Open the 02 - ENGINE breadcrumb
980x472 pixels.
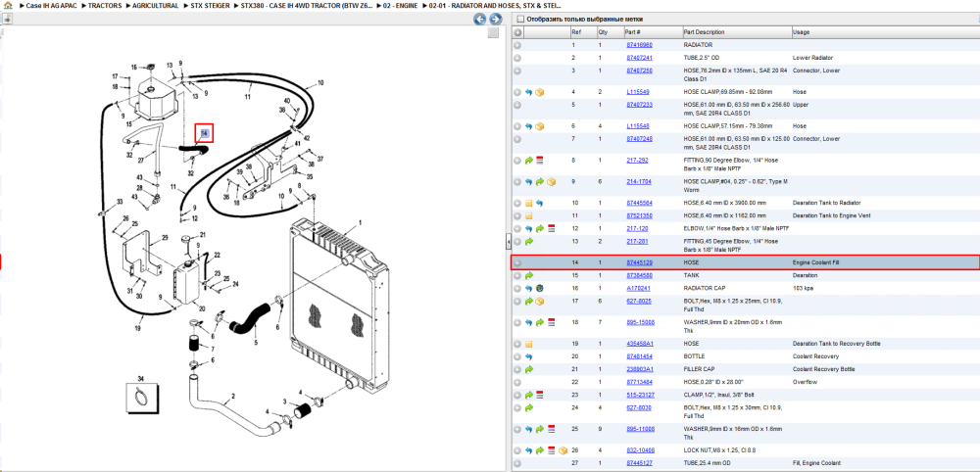pos(401,5)
